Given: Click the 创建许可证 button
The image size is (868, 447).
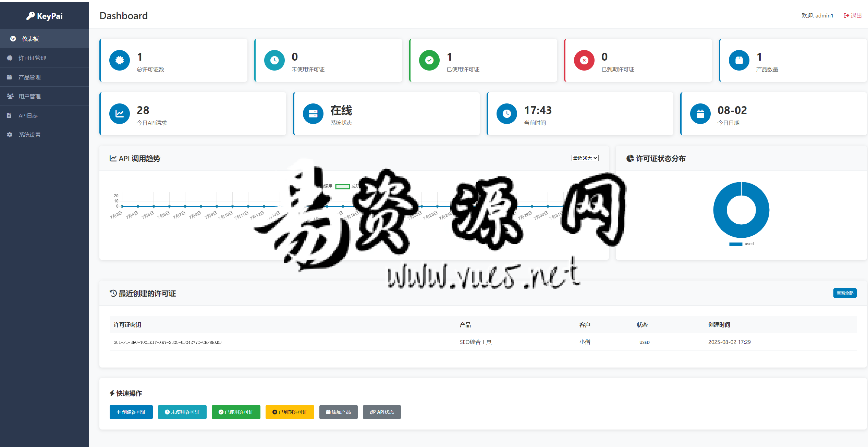Looking at the screenshot, I should (x=131, y=412).
